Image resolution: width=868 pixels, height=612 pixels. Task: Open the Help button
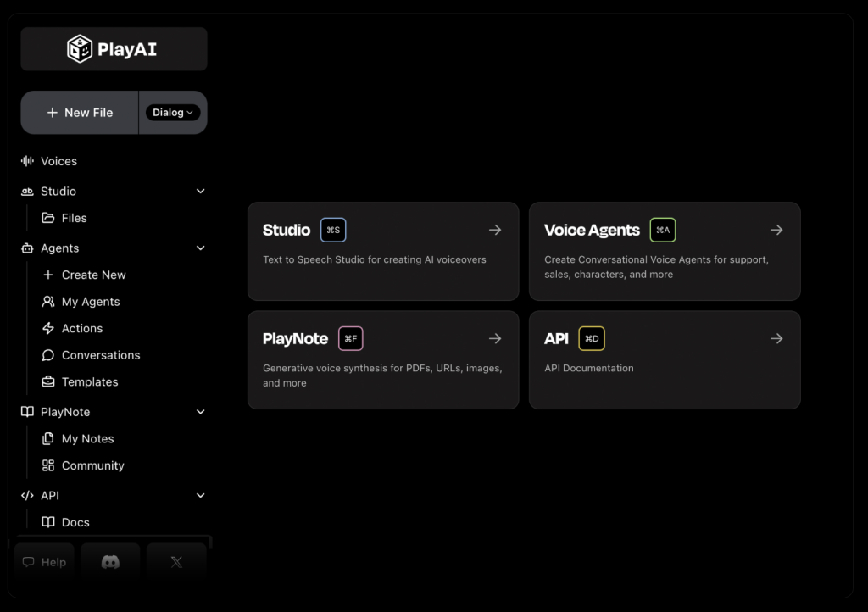click(x=43, y=561)
